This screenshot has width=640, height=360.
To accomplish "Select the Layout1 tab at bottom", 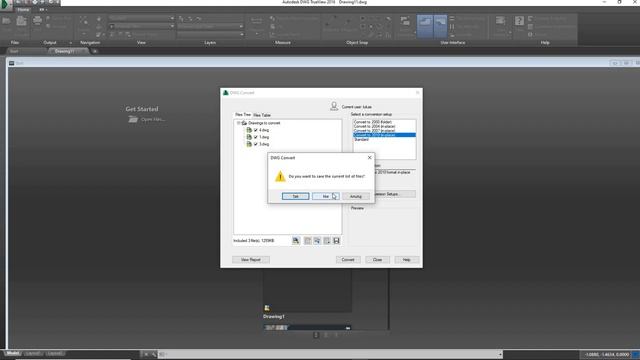I will 33,353.
